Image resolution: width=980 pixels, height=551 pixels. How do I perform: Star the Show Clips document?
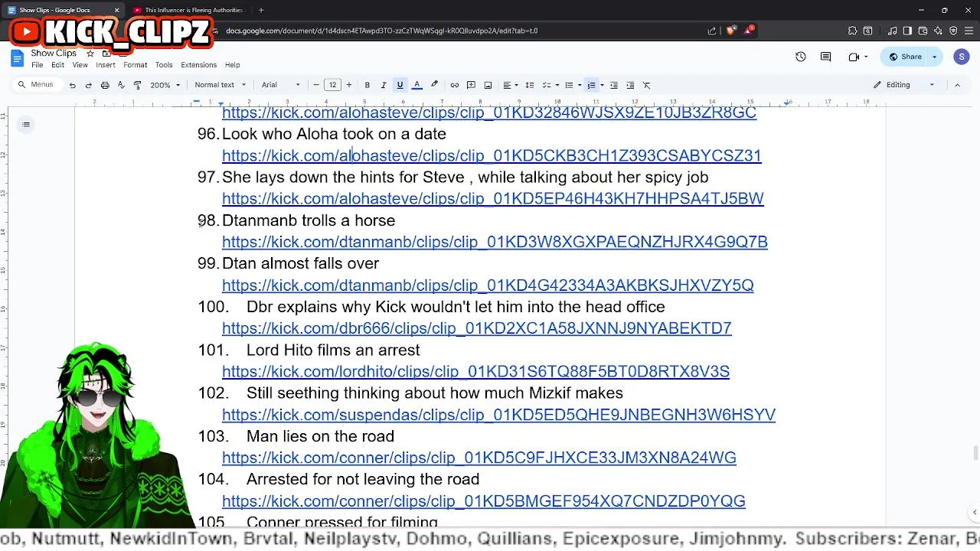pyautogui.click(x=90, y=54)
